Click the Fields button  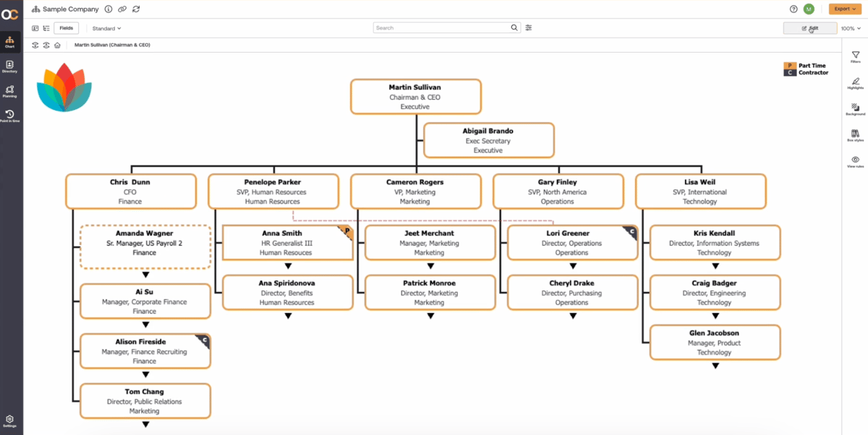click(66, 27)
